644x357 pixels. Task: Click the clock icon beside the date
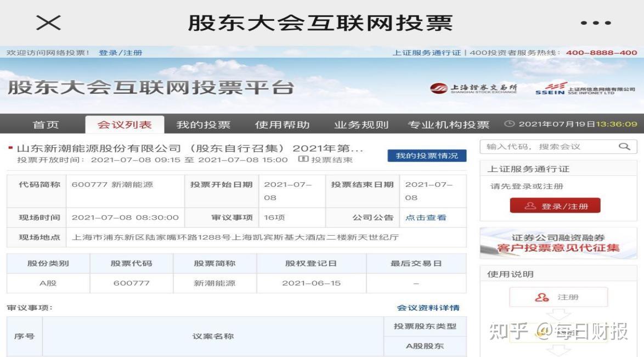click(x=509, y=124)
